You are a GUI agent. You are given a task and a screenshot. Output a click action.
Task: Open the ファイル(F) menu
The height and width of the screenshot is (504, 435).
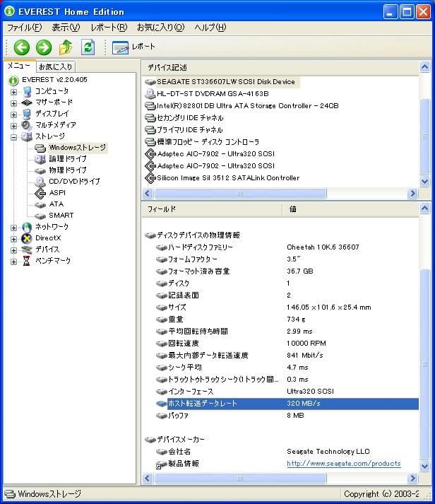point(25,28)
